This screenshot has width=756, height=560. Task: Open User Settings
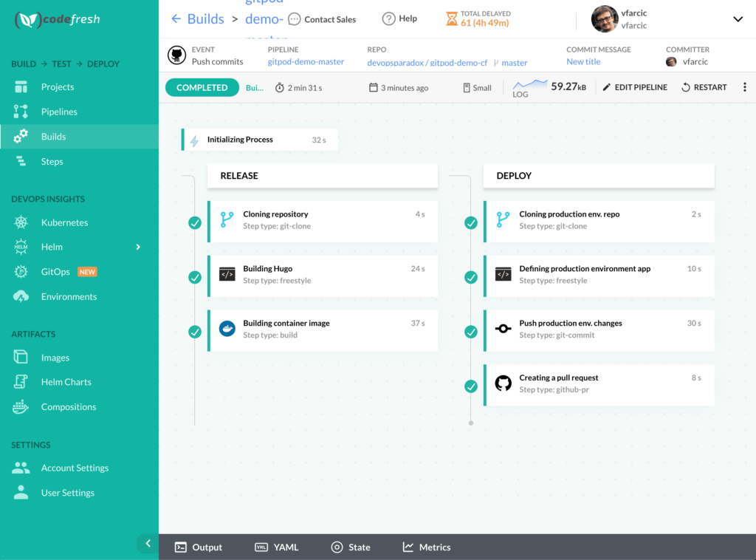point(67,493)
